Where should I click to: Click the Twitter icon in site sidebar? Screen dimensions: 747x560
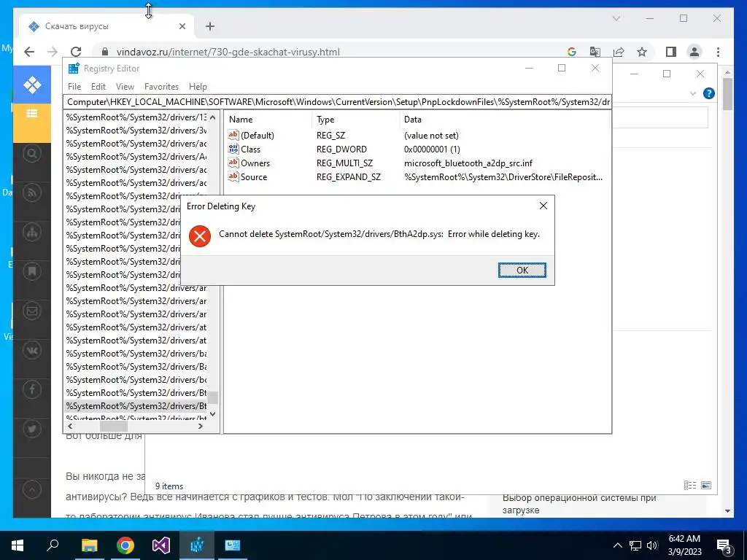pyautogui.click(x=32, y=429)
